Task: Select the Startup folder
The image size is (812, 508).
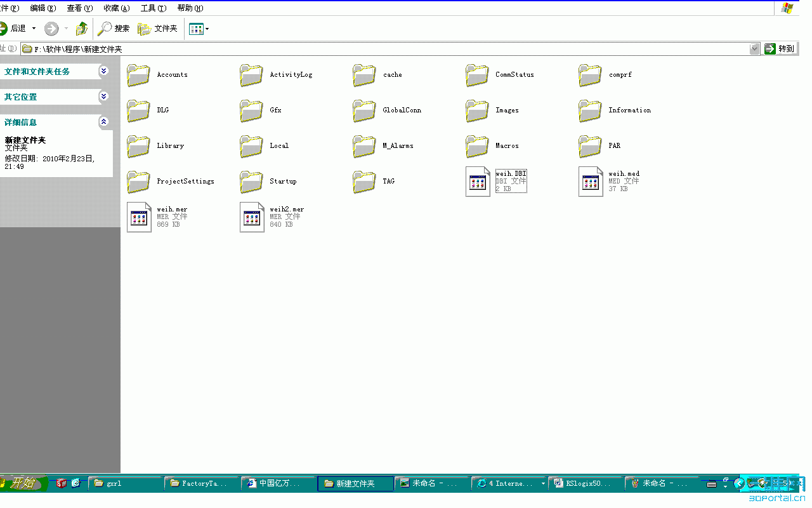Action: pos(268,182)
